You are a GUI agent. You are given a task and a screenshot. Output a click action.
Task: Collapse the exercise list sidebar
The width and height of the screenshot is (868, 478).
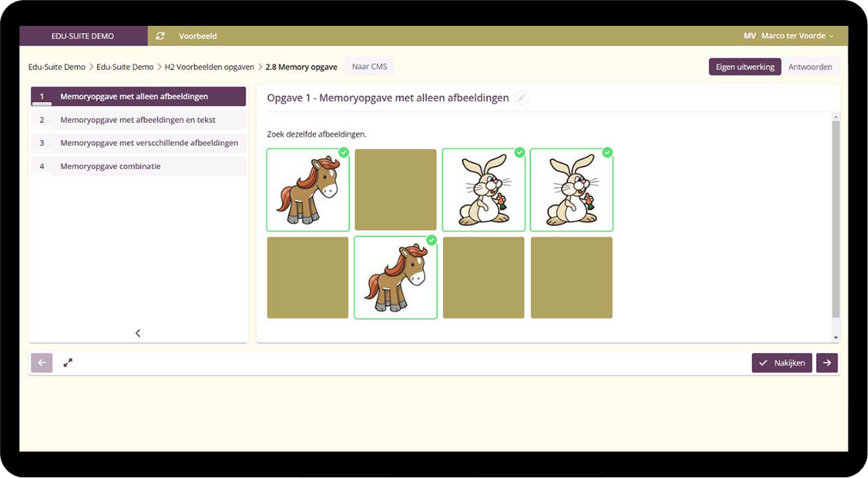(138, 333)
